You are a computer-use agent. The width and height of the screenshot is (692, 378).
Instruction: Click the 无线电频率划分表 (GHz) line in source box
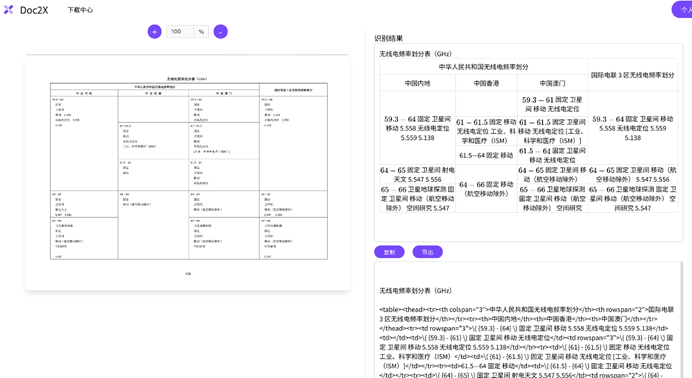[415, 291]
